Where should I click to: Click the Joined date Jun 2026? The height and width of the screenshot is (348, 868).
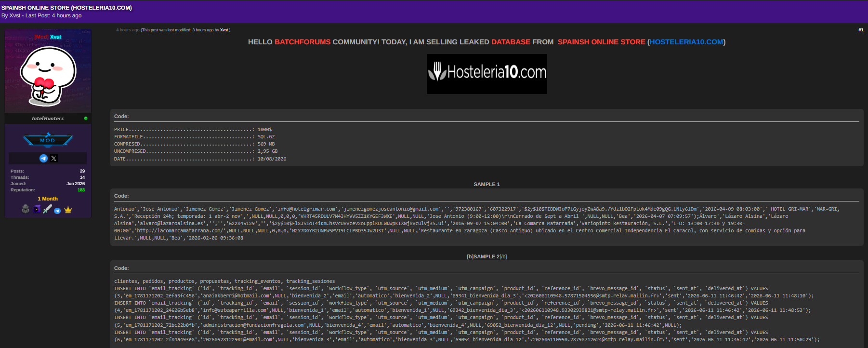pyautogui.click(x=76, y=184)
